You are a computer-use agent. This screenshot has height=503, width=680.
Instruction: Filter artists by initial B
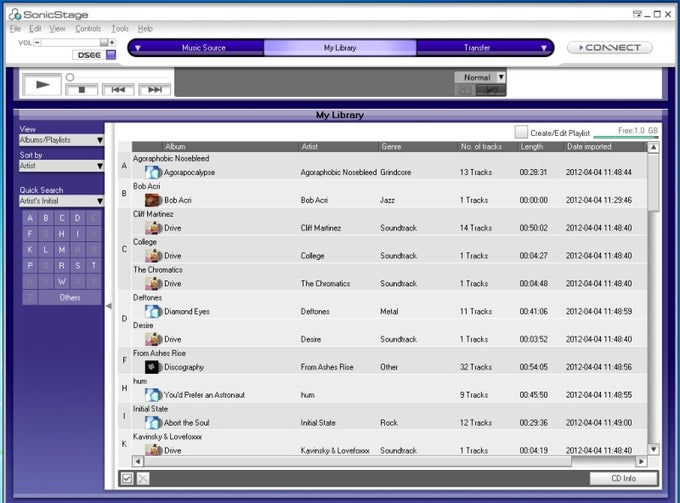click(x=46, y=218)
